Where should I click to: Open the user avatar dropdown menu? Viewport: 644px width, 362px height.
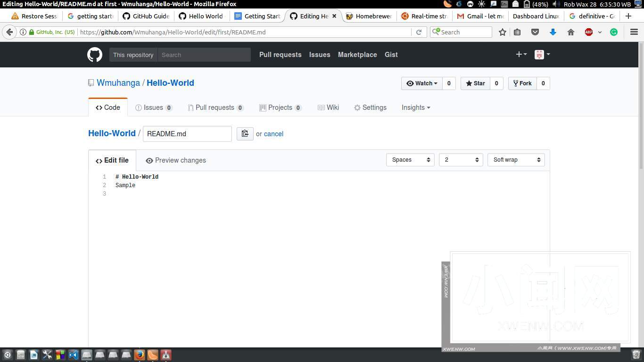[x=542, y=54]
